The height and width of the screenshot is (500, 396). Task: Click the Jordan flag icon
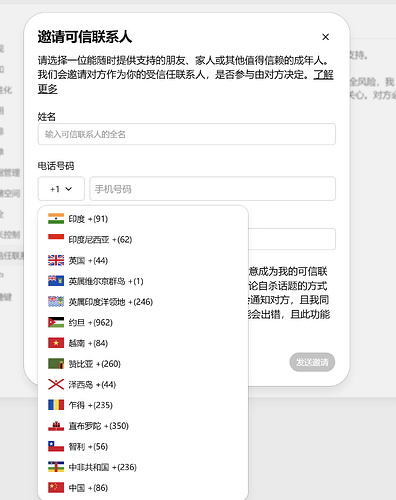(56, 322)
